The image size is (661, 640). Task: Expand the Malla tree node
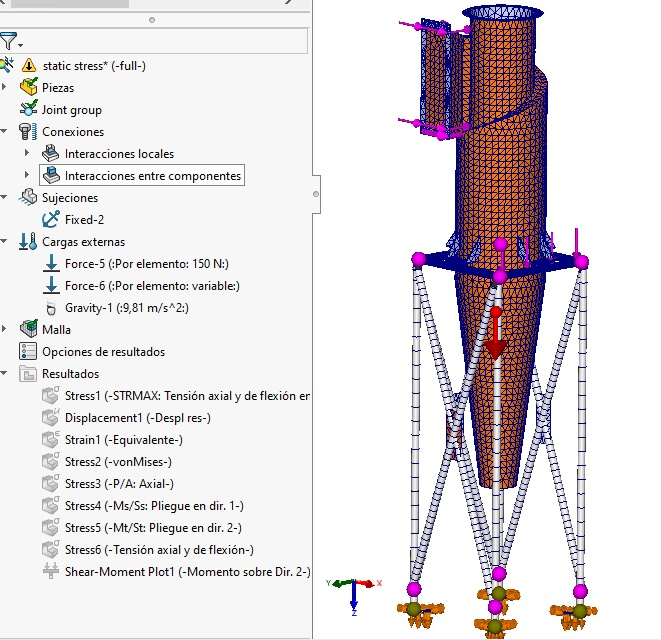[x=4, y=329]
